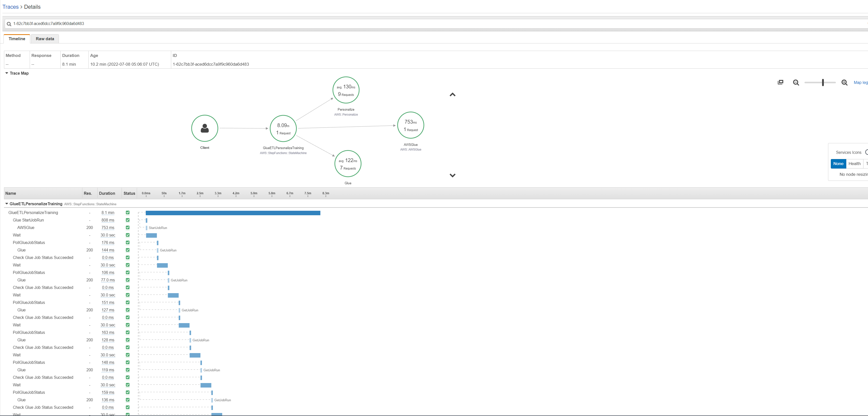The height and width of the screenshot is (416, 868).
Task: Open the 8.1 min duration link
Action: coord(108,213)
